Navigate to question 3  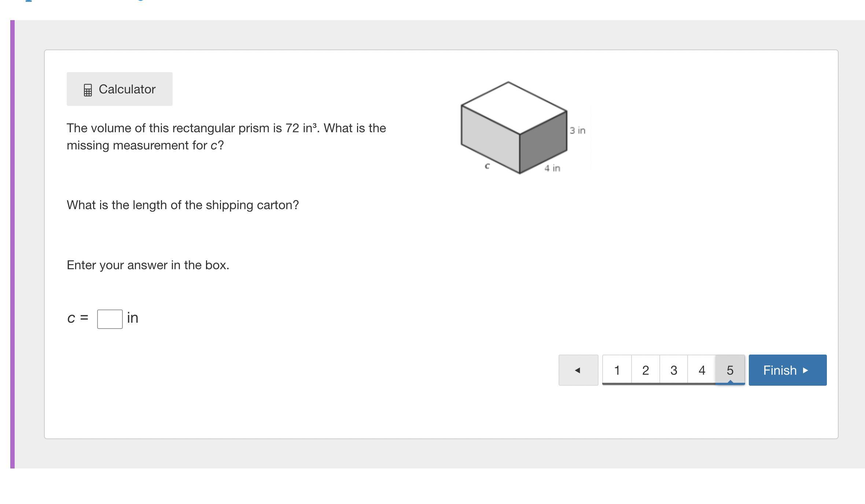pyautogui.click(x=674, y=370)
